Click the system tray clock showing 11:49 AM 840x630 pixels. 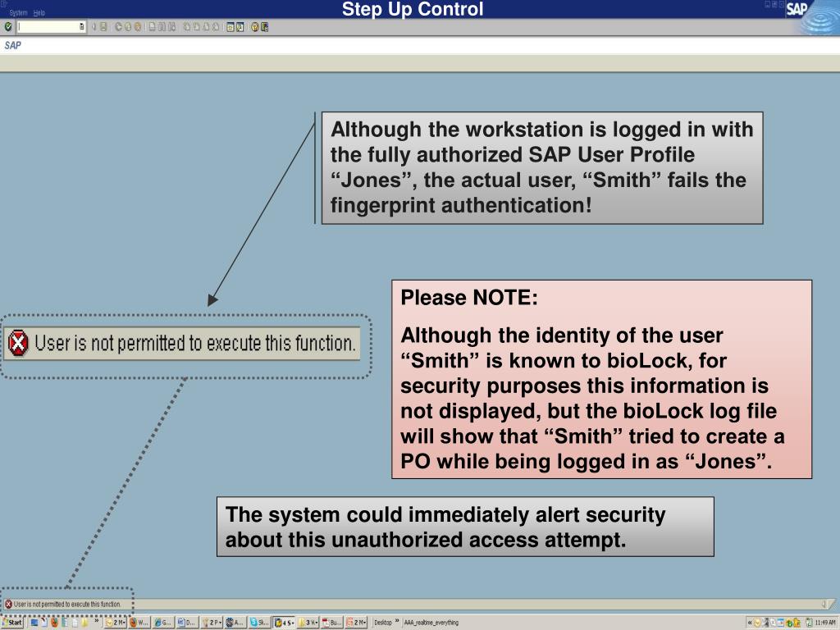coord(825,623)
